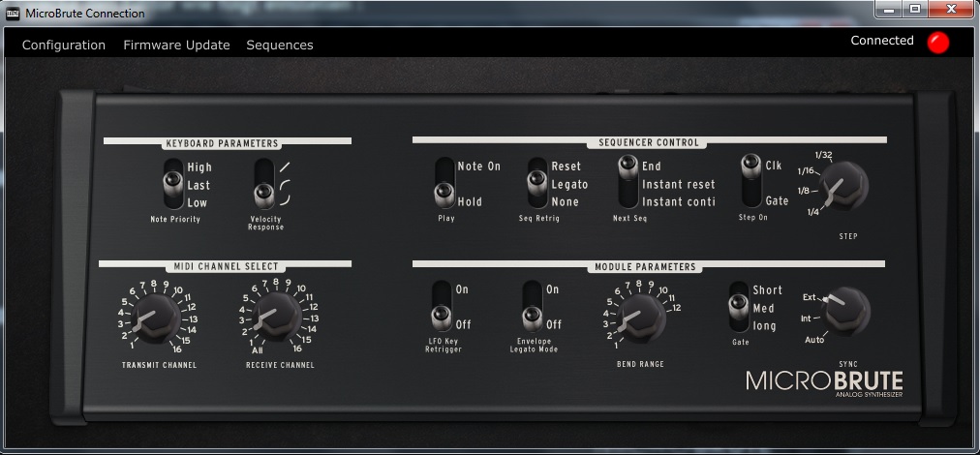Select Legato retrig option
This screenshot has height=455, width=980.
(569, 184)
